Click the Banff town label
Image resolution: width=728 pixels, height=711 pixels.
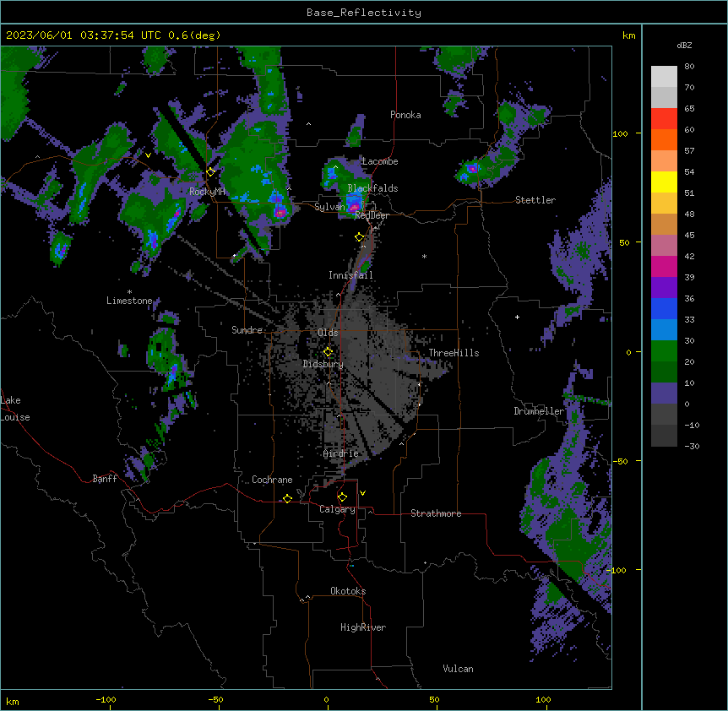pos(105,479)
